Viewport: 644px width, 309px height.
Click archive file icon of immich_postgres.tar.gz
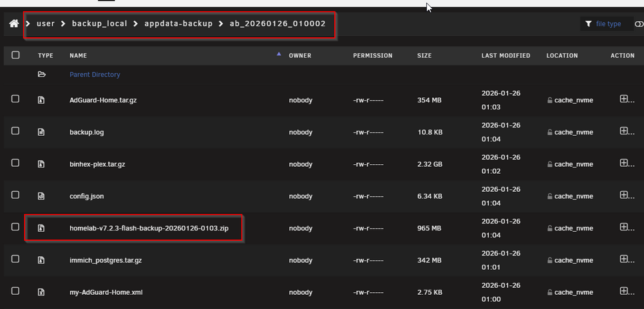click(x=41, y=260)
